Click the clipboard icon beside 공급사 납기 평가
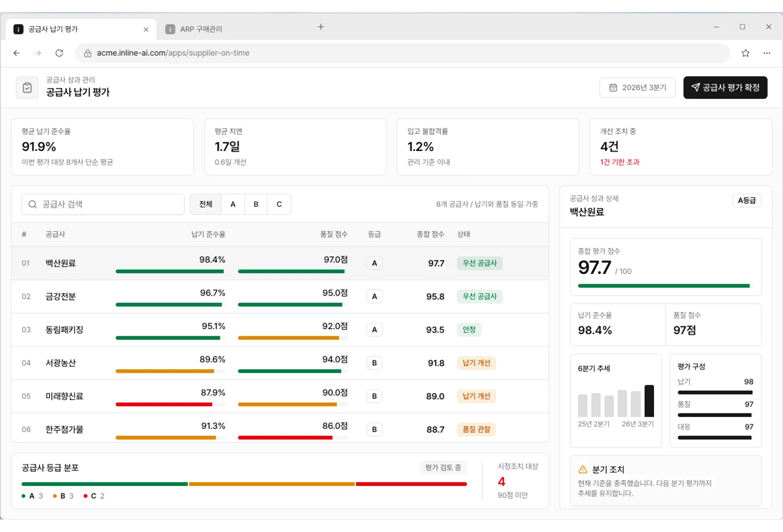Image resolution: width=783 pixels, height=532 pixels. click(x=27, y=88)
